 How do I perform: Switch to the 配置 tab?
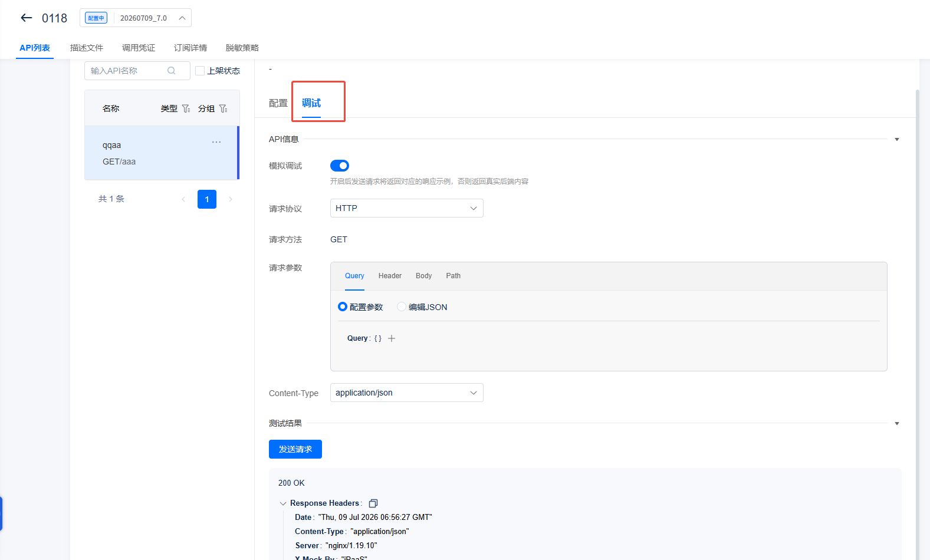(278, 103)
